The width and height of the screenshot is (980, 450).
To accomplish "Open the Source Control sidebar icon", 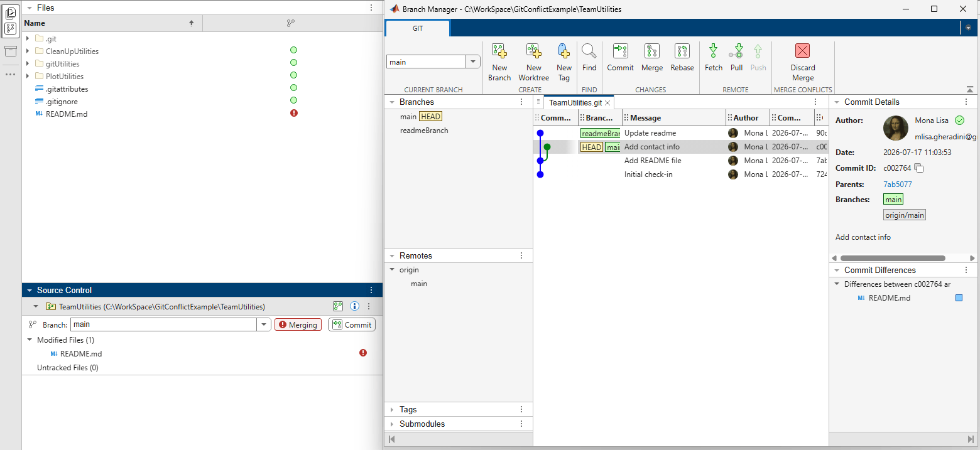I will pyautogui.click(x=11, y=29).
